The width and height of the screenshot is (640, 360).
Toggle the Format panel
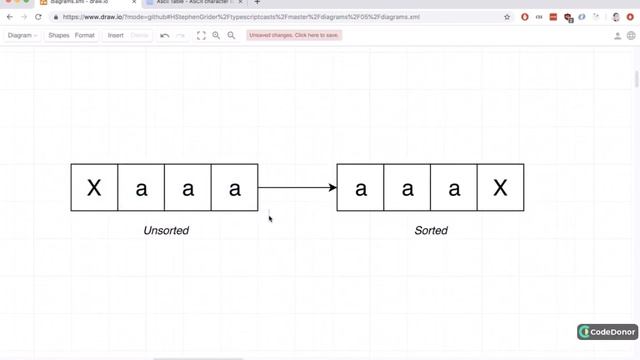point(84,36)
